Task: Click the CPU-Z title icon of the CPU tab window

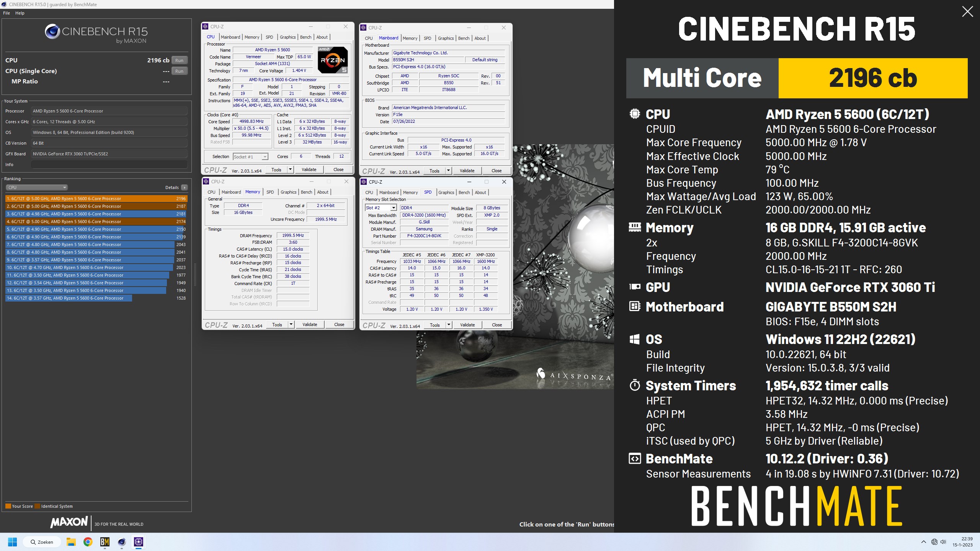Action: point(206,26)
